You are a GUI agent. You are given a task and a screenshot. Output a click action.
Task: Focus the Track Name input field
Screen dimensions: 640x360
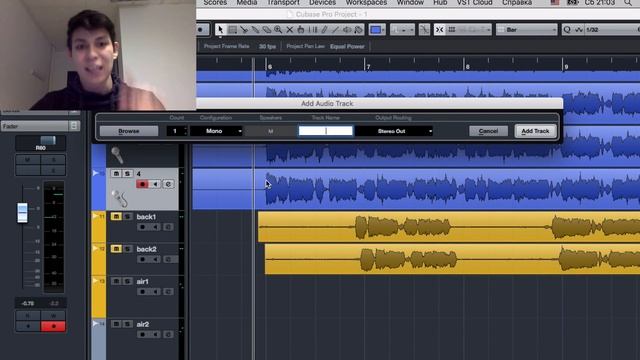326,131
